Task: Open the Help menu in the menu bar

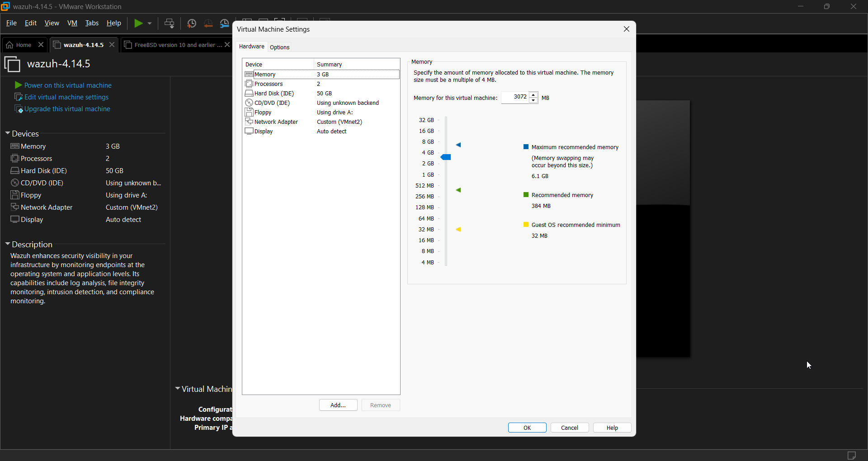Action: [x=114, y=23]
